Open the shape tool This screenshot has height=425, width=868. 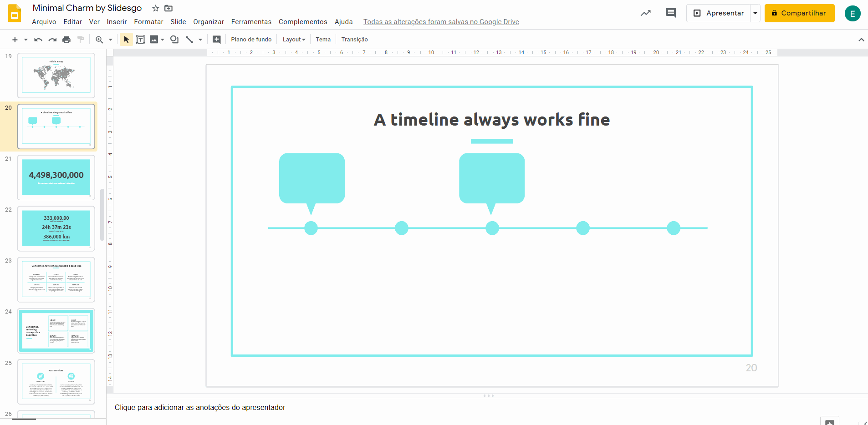[x=174, y=40]
